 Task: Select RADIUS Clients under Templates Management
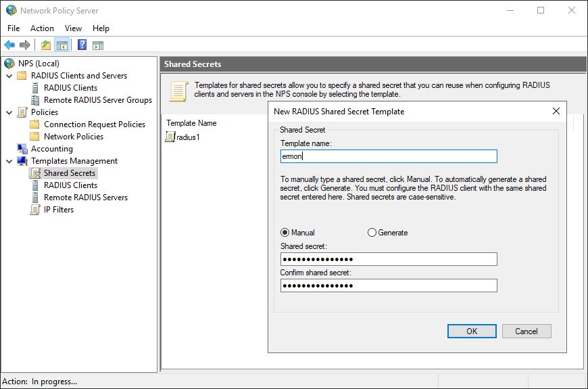click(70, 185)
